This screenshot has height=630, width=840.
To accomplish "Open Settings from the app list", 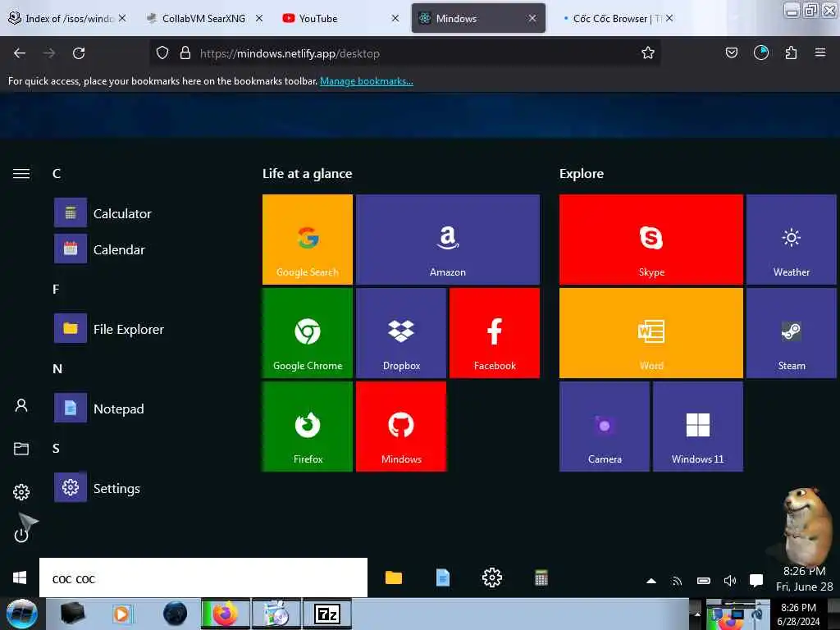I will pyautogui.click(x=98, y=488).
